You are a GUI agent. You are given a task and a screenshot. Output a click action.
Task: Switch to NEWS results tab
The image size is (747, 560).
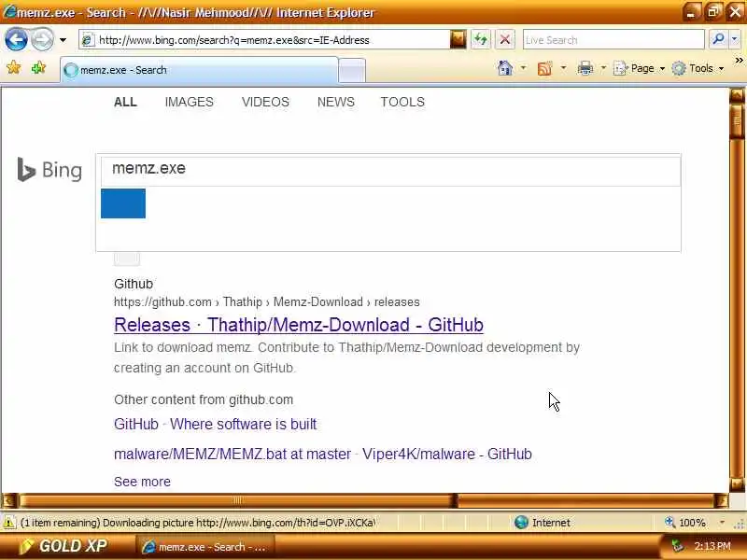(336, 102)
